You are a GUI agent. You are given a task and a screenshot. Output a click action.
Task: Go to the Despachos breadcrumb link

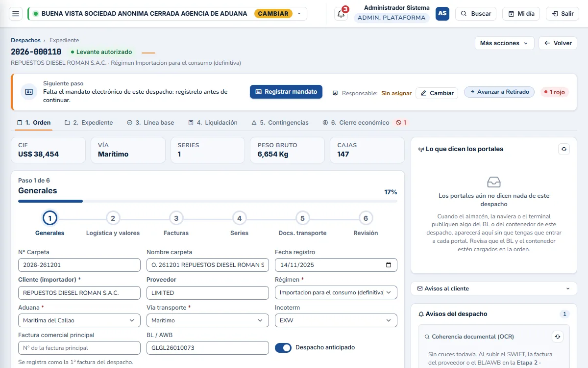tap(25, 40)
